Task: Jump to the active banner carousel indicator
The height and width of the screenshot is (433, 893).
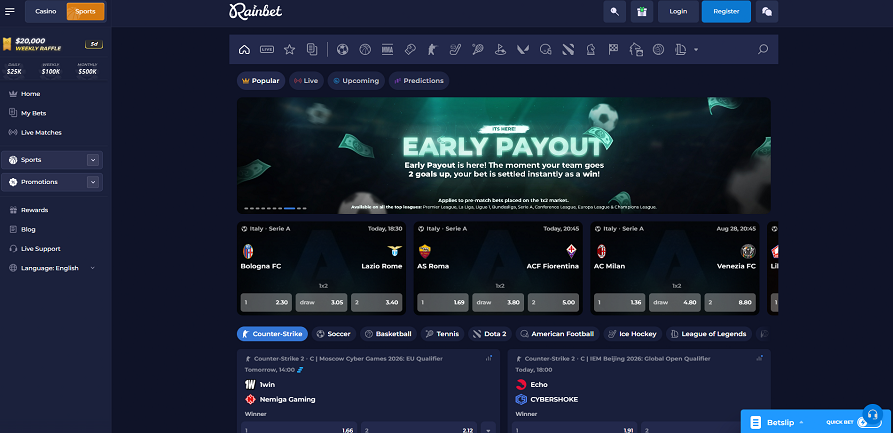Action: (x=289, y=209)
